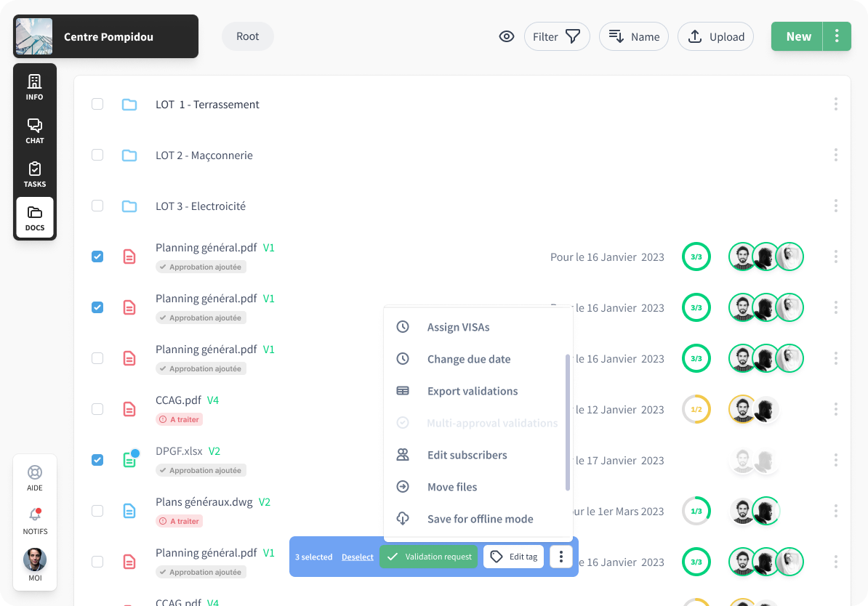
Task: Toggle the eye visibility icon
Action: [507, 36]
